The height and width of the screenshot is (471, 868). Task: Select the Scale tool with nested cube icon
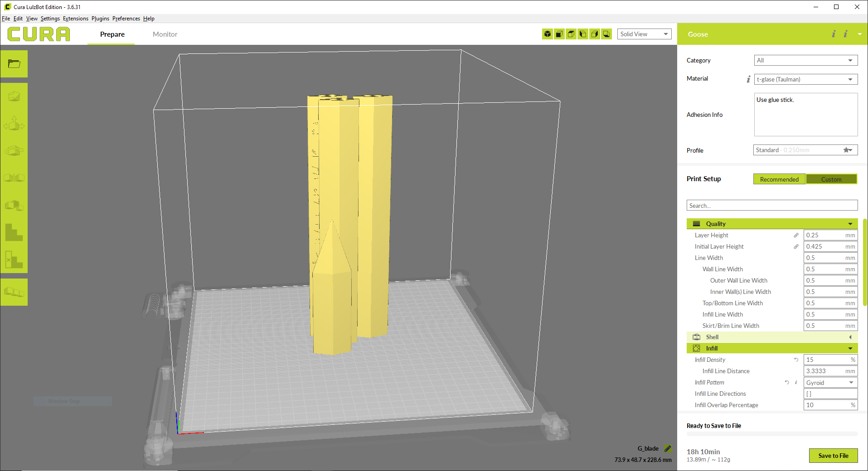[14, 96]
